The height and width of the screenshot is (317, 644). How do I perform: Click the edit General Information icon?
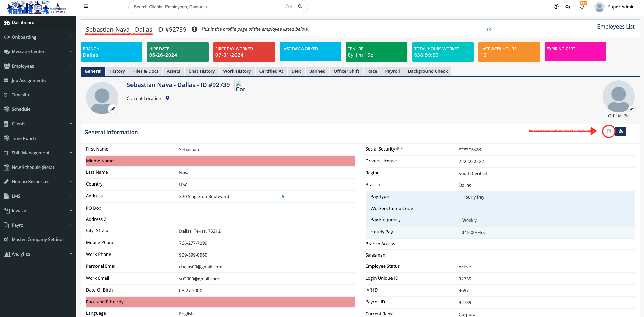tap(609, 131)
